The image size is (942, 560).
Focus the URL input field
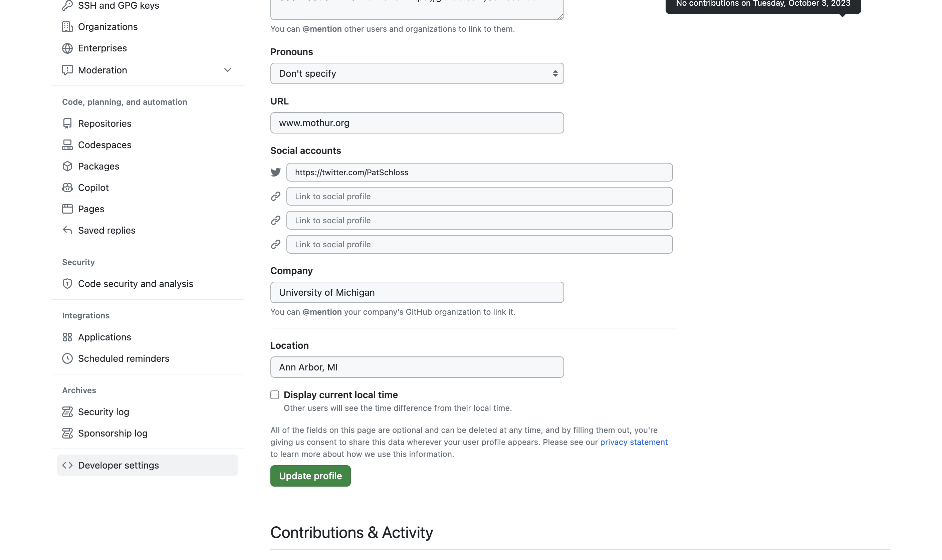coord(417,123)
